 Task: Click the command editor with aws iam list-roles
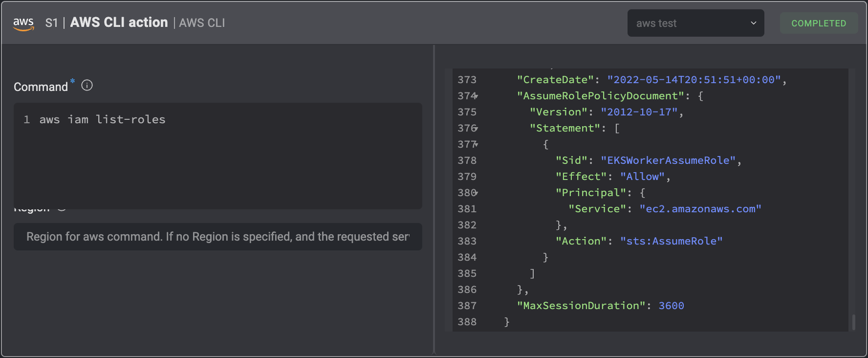click(x=218, y=156)
